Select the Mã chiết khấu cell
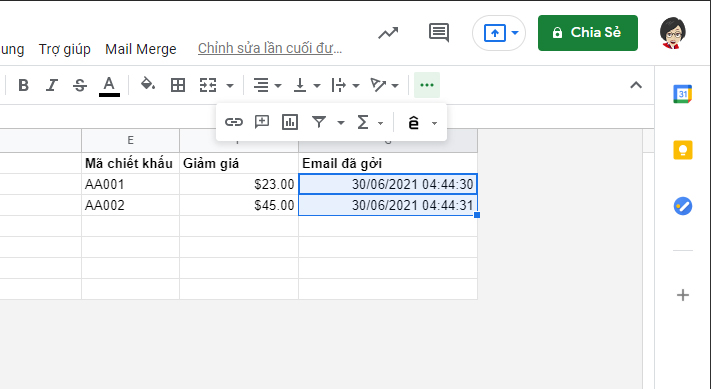 tap(131, 163)
